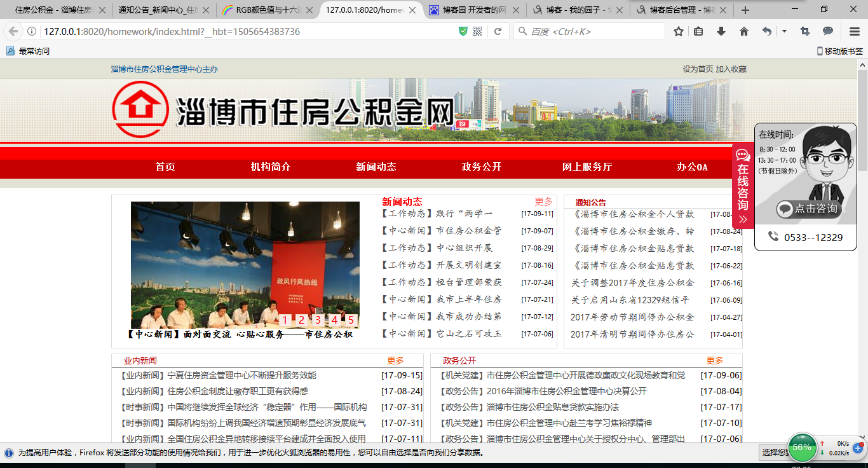Open the 最常访问 bookmarks folder
The image size is (868, 468).
(28, 51)
